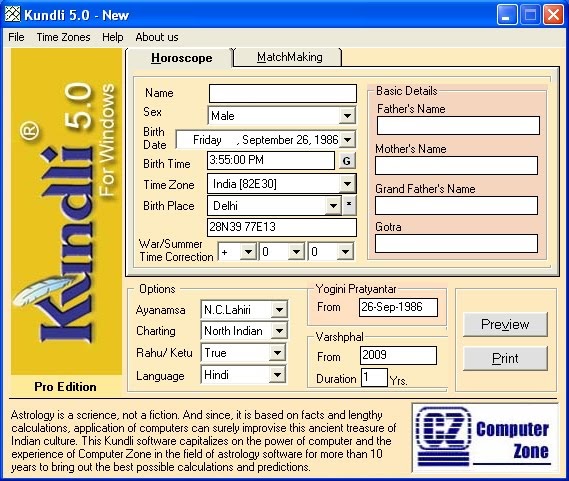Screen dimensions: 569x481
Task: Expand the Charting dropdown North Indian
Action: pos(279,331)
